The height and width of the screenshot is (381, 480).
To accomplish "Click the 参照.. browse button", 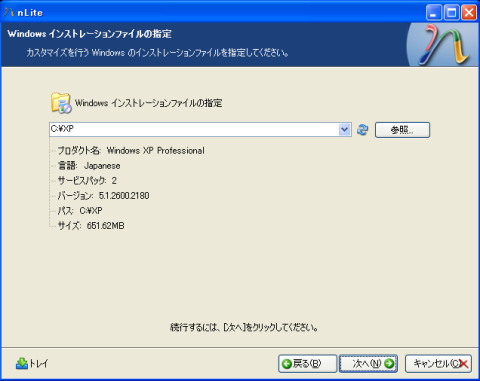I will pos(402,130).
